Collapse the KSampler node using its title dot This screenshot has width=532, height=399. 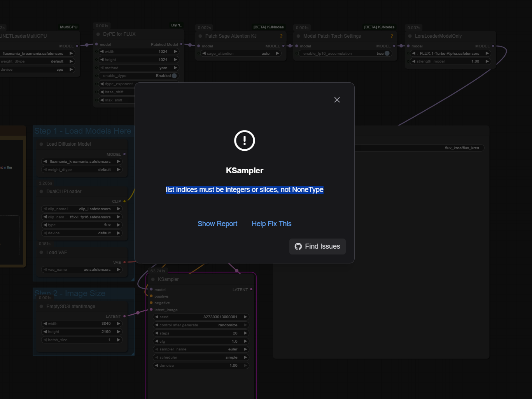153,279
